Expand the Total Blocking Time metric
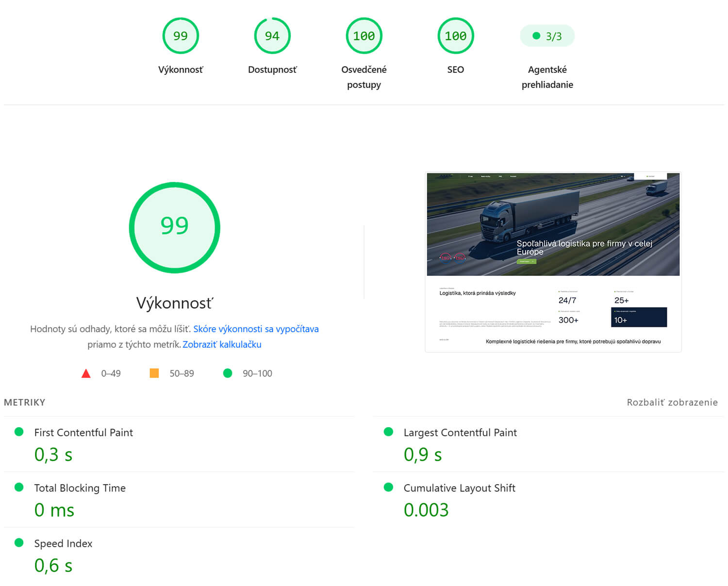 tap(179, 499)
